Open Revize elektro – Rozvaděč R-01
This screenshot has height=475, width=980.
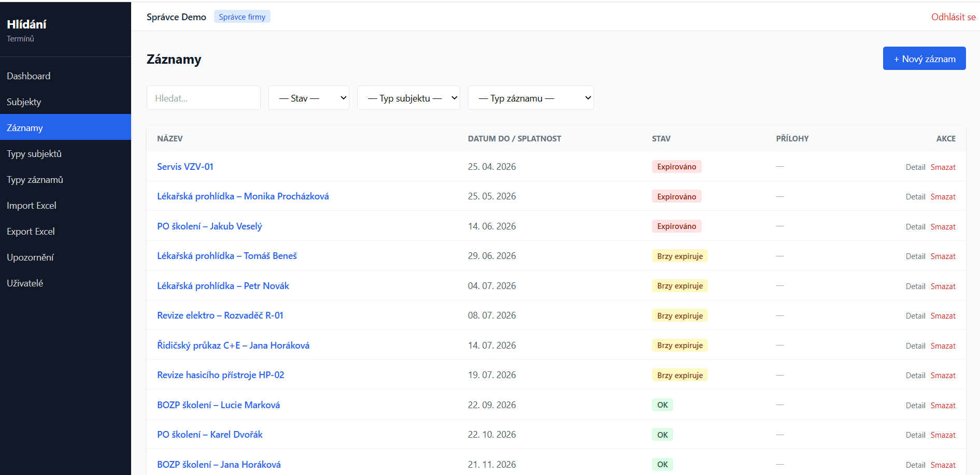pos(220,315)
